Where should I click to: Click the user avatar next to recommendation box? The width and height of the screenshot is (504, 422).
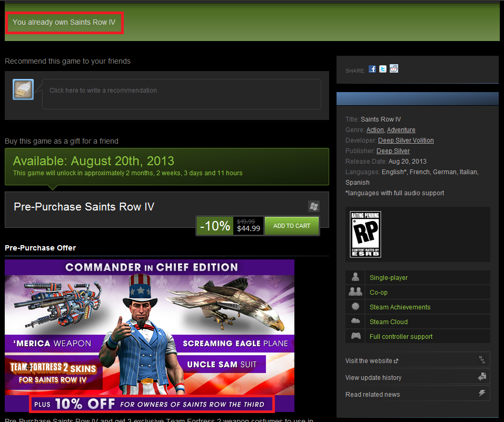pyautogui.click(x=23, y=89)
